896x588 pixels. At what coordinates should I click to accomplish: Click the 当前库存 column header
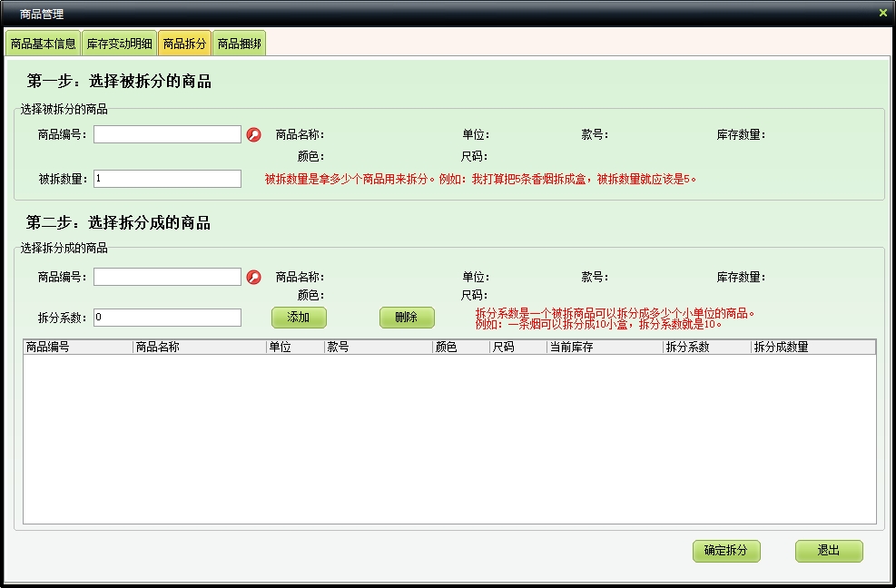(x=604, y=347)
